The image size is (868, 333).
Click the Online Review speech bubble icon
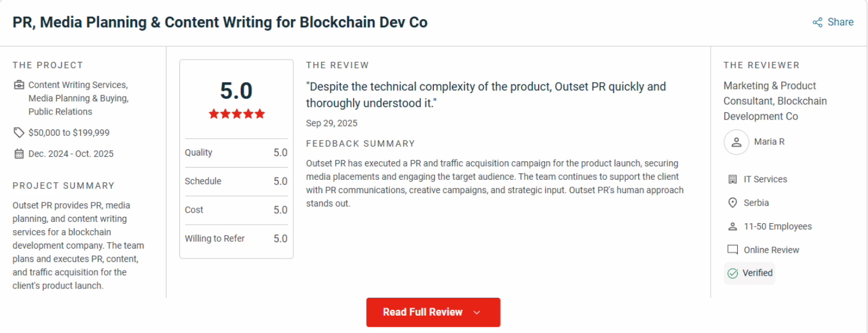point(733,250)
